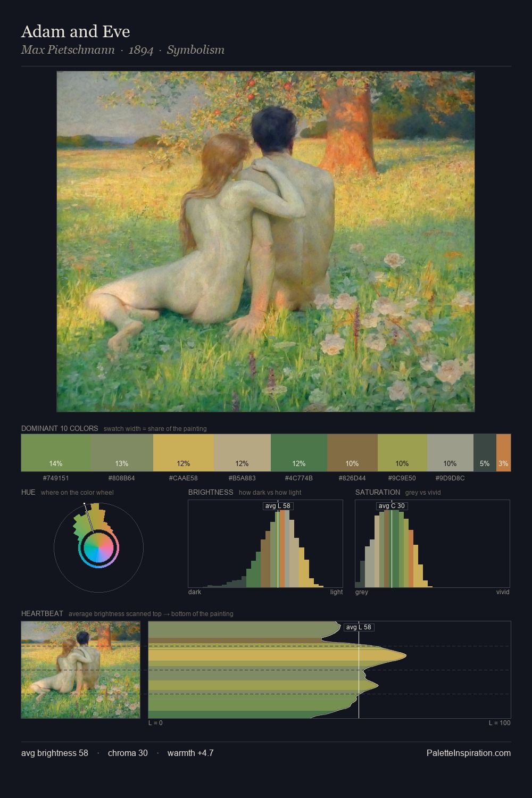Choose the 3% orange swatch
532x798 pixels.
pos(503,453)
